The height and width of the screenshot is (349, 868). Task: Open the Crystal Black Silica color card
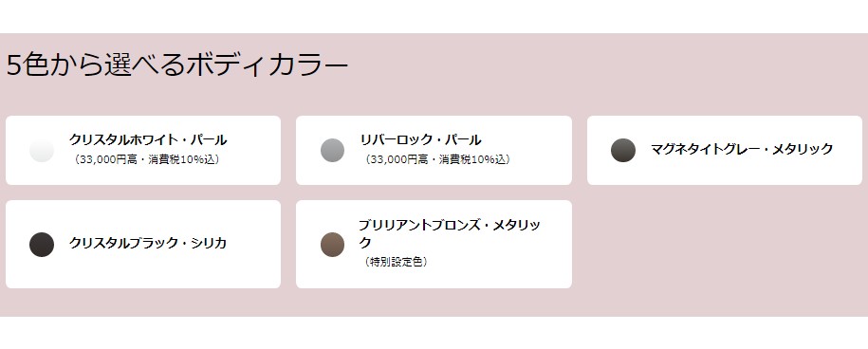coord(143,244)
